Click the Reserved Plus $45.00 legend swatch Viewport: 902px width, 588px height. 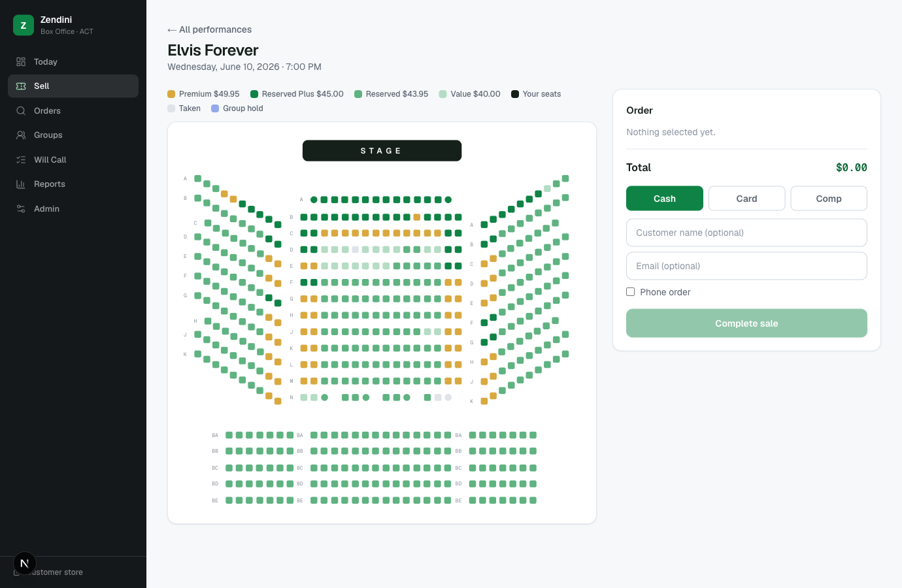[x=254, y=94]
